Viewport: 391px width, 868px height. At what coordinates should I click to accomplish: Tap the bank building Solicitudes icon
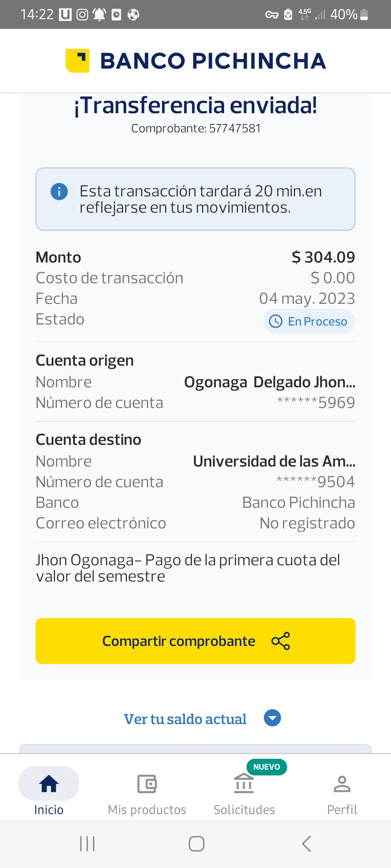click(x=244, y=783)
